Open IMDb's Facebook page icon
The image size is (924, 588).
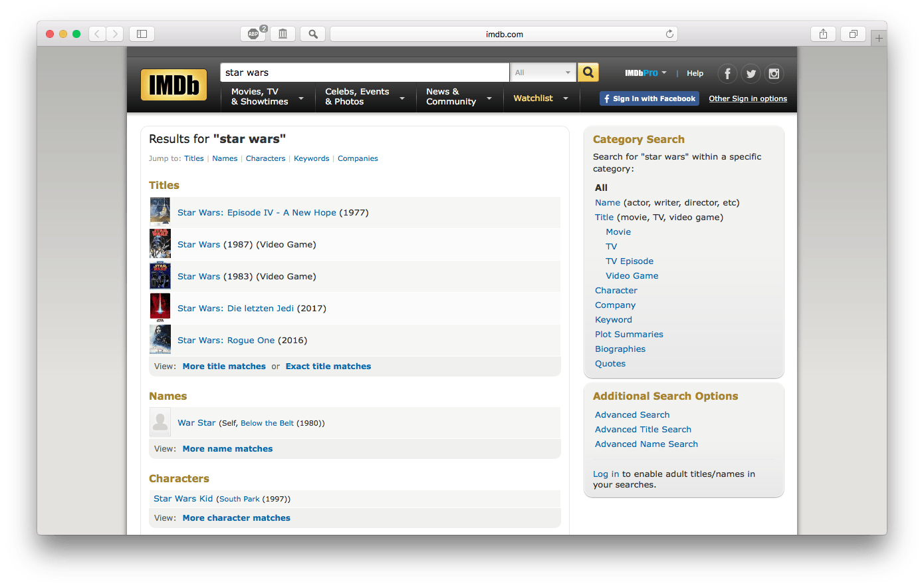(727, 74)
